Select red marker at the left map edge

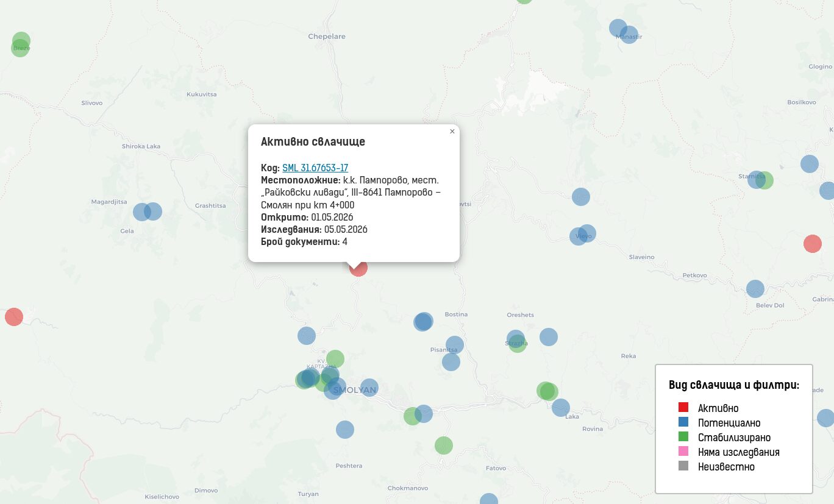click(x=13, y=317)
